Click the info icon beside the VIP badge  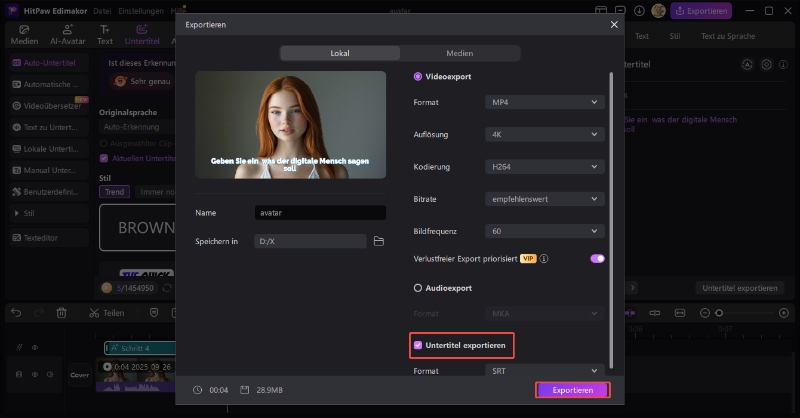coord(544,258)
